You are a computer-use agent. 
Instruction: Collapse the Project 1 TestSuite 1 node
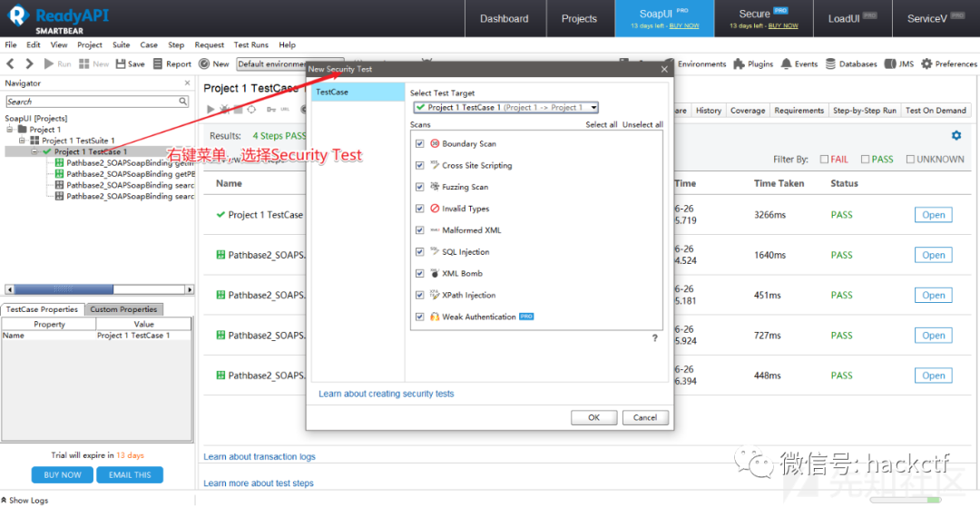point(23,141)
